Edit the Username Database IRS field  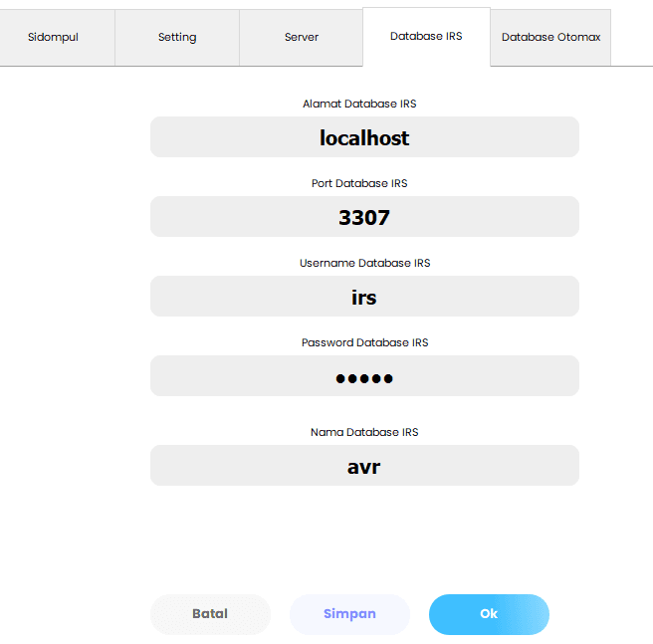pyautogui.click(x=364, y=297)
